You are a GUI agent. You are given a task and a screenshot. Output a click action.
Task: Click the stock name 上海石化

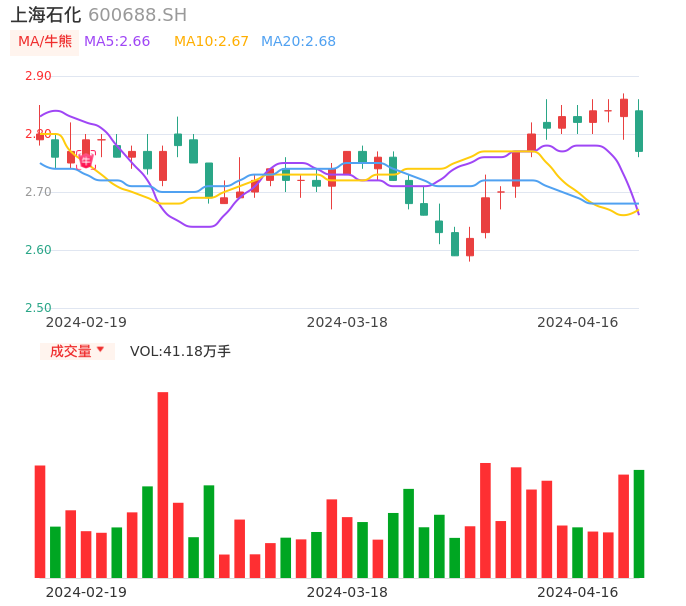coord(46,15)
